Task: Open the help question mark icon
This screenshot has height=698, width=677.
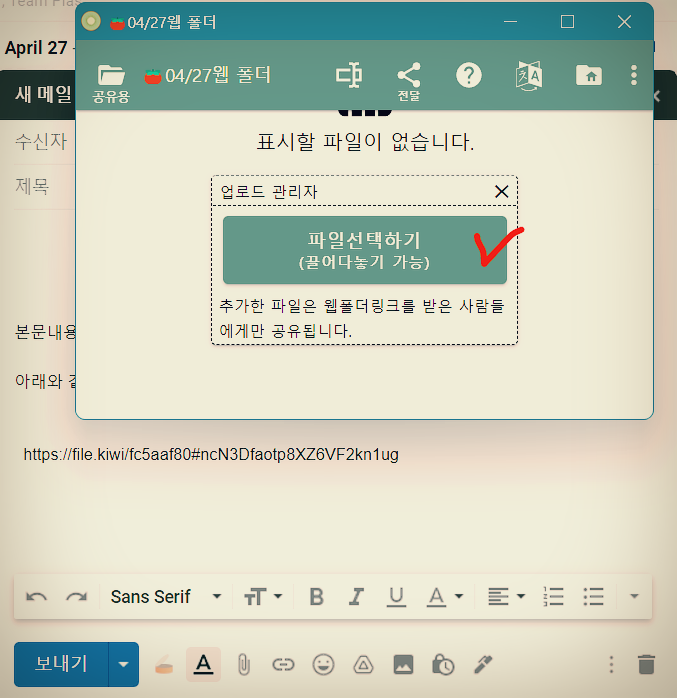Action: click(x=468, y=75)
